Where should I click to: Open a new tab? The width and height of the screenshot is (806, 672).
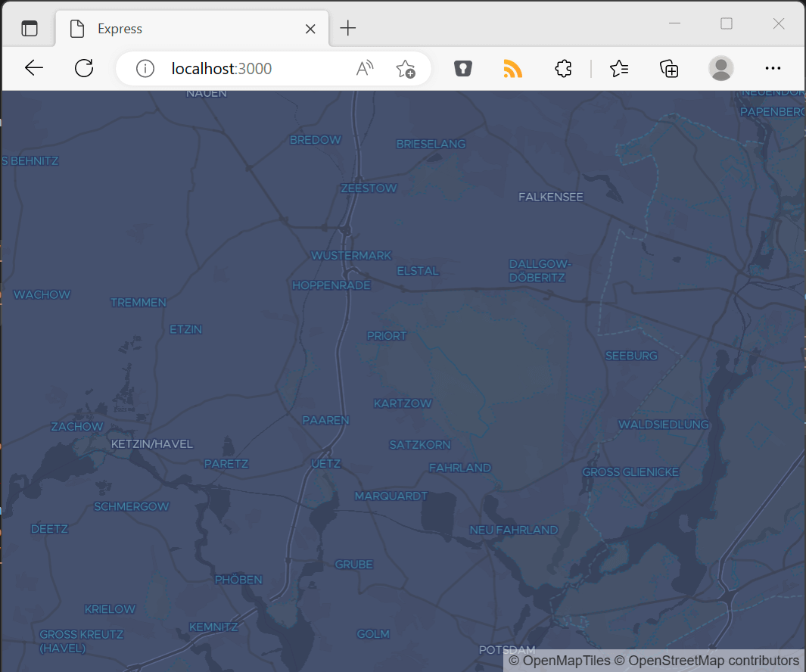[348, 29]
